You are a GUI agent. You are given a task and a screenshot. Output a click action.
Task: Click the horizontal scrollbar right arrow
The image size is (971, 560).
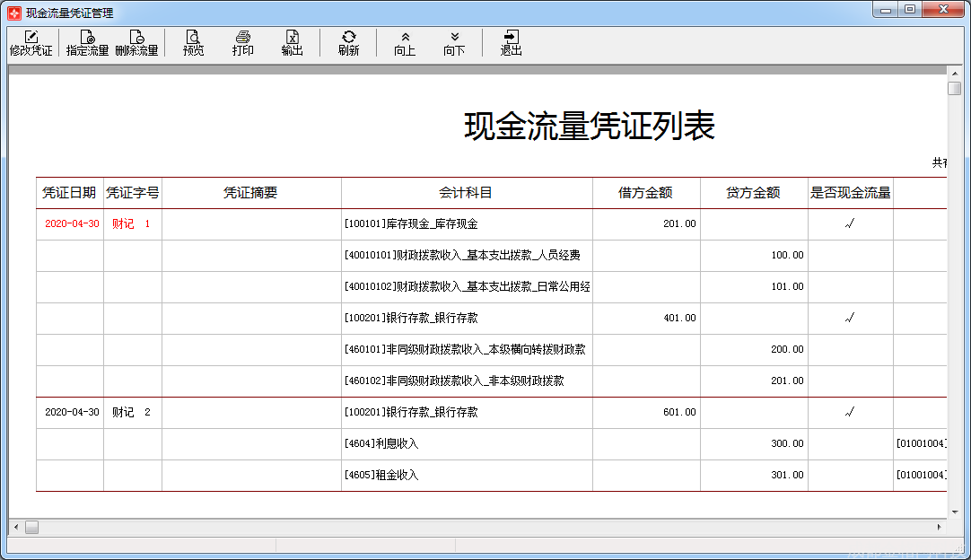coord(940,528)
